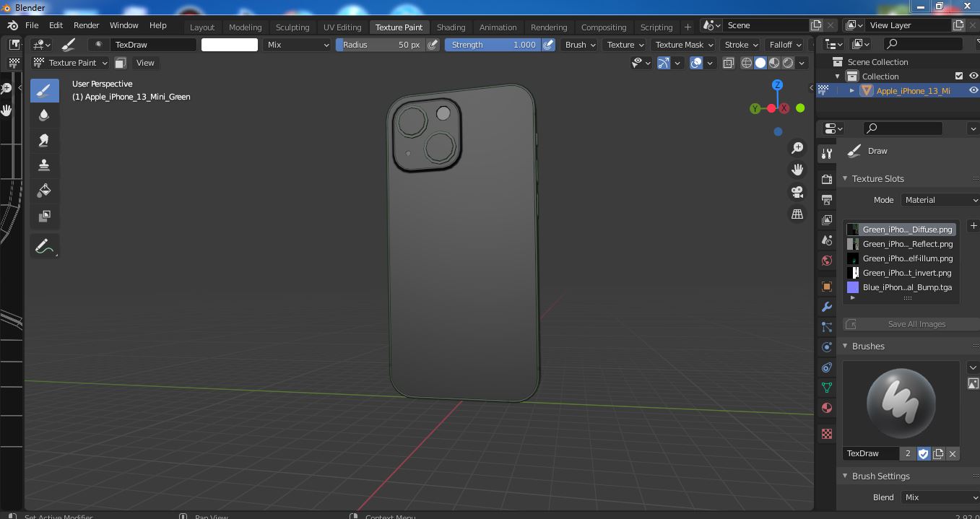Open the Texture properties checker tab

[x=827, y=434]
